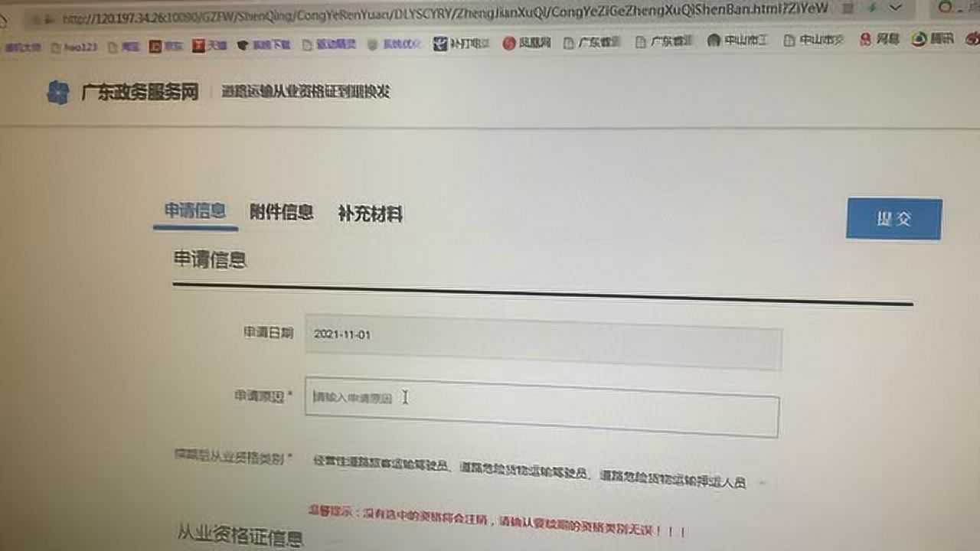Click the 经营性道路旅客运输驾驶员 category text
980x551 pixels.
pos(380,464)
